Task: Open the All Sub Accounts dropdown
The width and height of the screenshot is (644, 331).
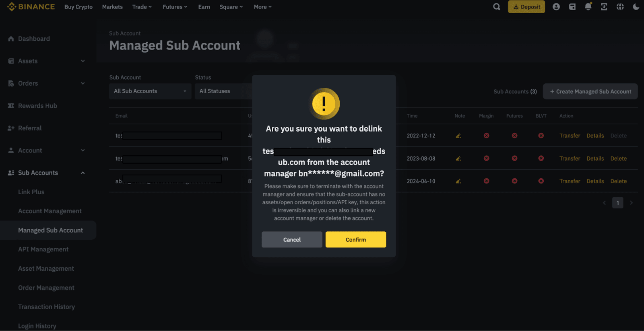Action: tap(150, 91)
